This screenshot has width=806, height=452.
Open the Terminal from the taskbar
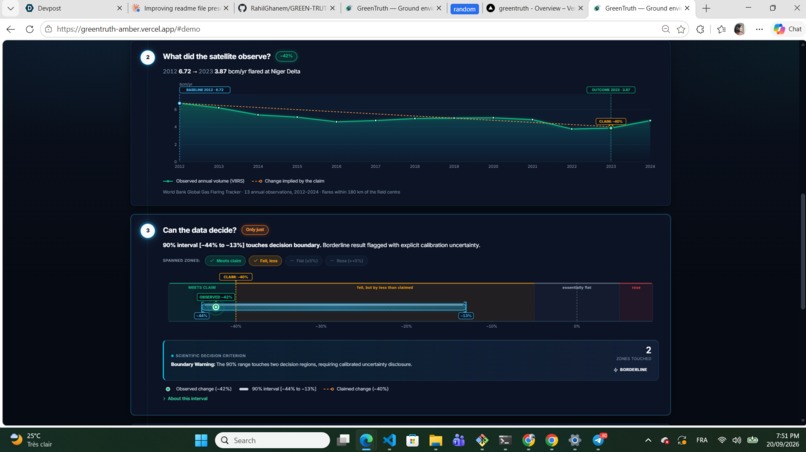(x=505, y=440)
